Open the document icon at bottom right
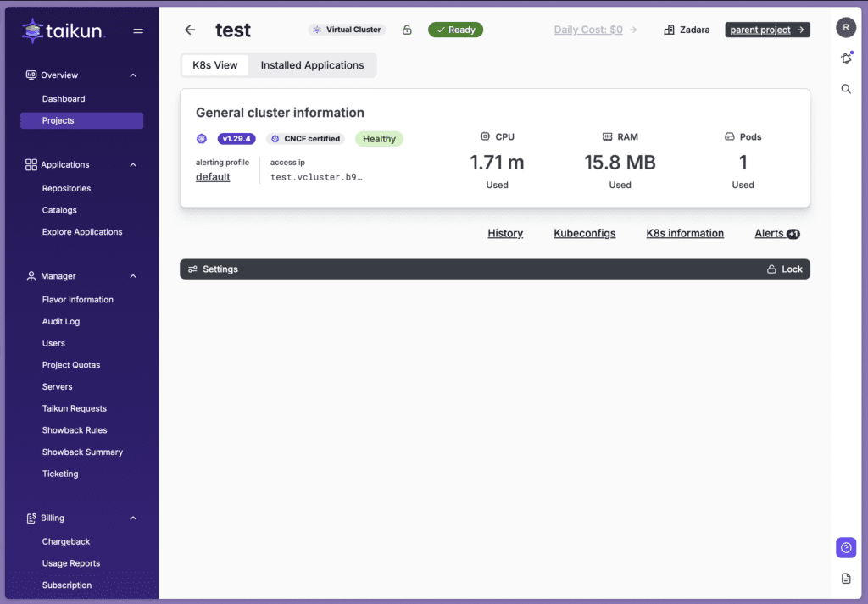 coord(845,579)
